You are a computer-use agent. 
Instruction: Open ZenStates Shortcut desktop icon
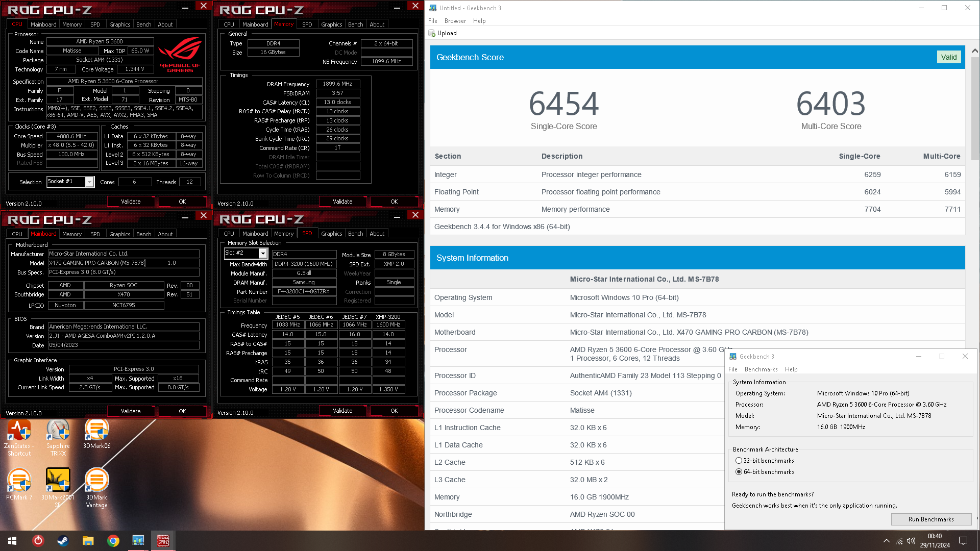click(19, 438)
